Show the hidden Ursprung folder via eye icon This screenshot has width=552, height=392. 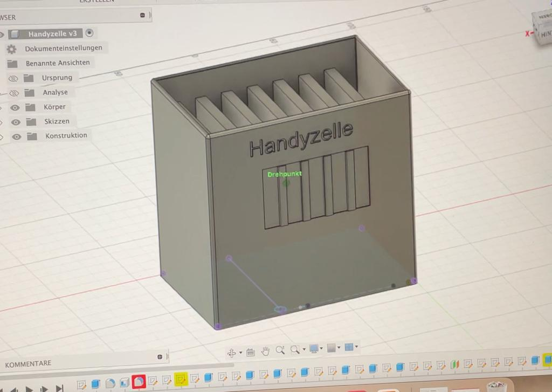coord(13,79)
